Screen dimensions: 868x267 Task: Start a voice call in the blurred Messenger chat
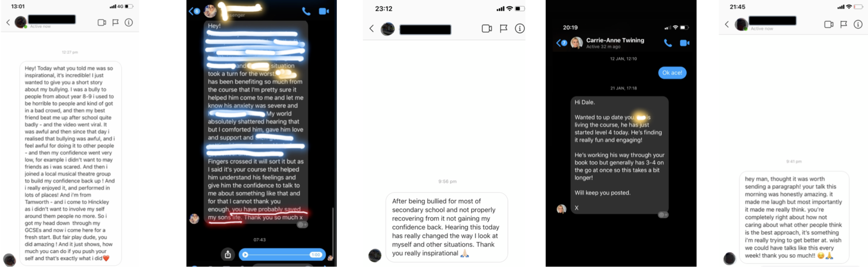click(x=306, y=11)
